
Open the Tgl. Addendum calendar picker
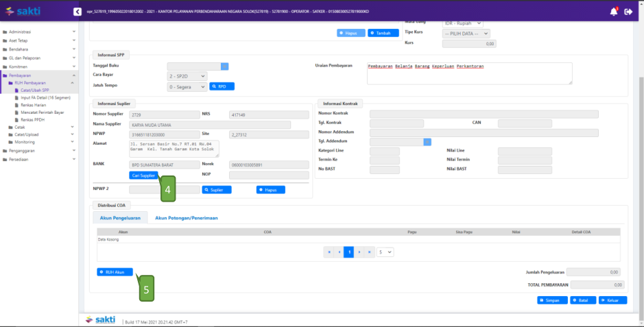[x=427, y=142]
